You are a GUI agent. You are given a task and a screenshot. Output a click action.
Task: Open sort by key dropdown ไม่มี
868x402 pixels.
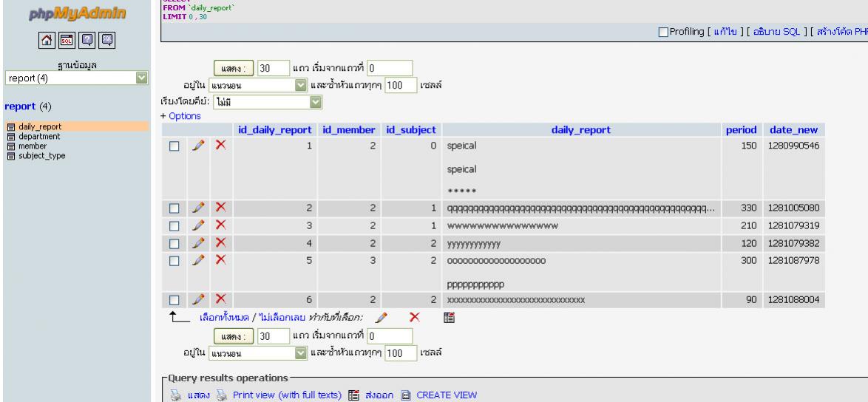267,102
